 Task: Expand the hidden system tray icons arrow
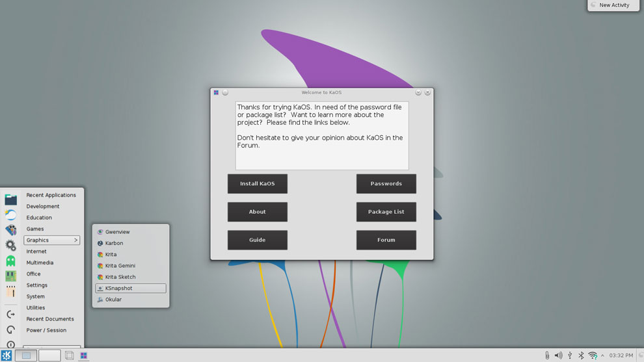602,356
